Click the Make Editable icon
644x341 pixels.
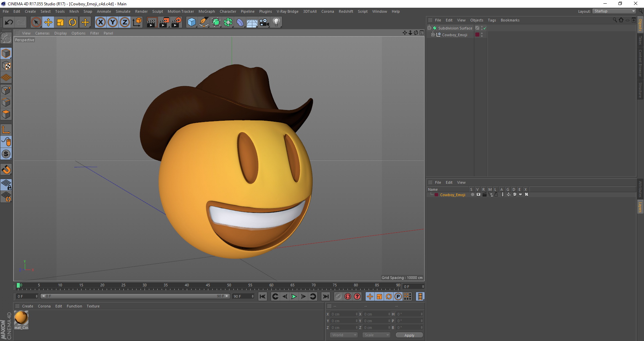[6, 39]
